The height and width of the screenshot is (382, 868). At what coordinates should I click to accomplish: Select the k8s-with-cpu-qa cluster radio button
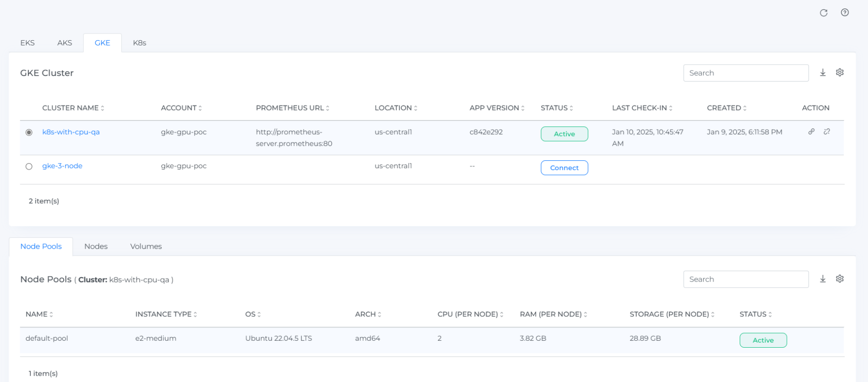pos(29,132)
